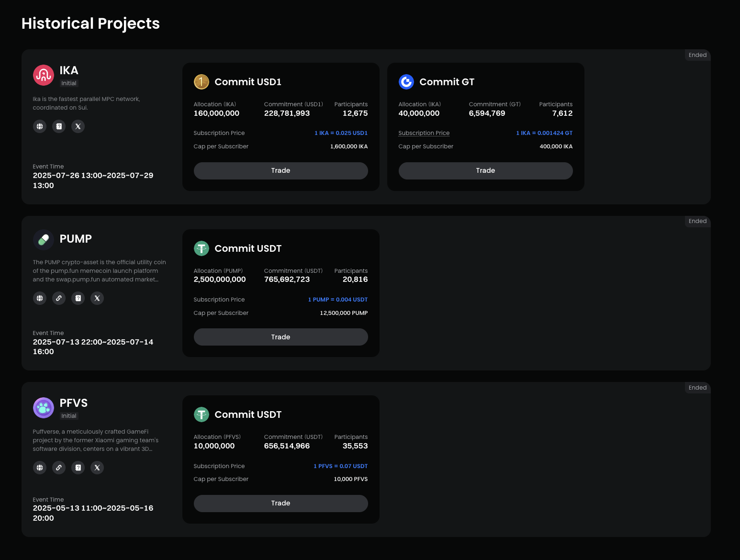The width and height of the screenshot is (740, 560).
Task: Click the Initial tag under IKA
Action: click(x=69, y=83)
